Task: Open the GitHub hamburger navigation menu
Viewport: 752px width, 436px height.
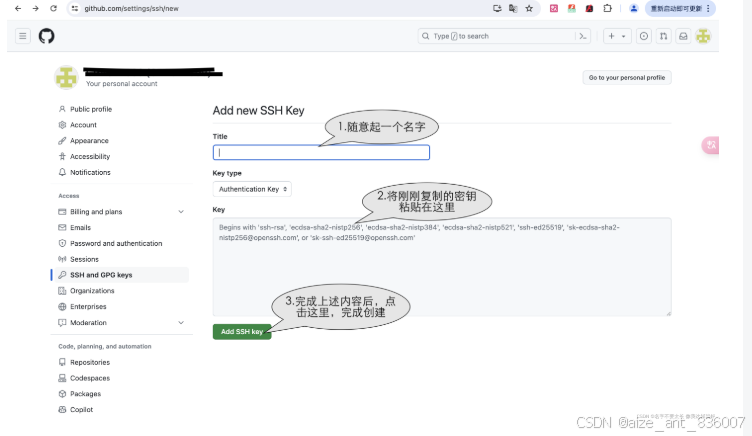Action: click(23, 36)
